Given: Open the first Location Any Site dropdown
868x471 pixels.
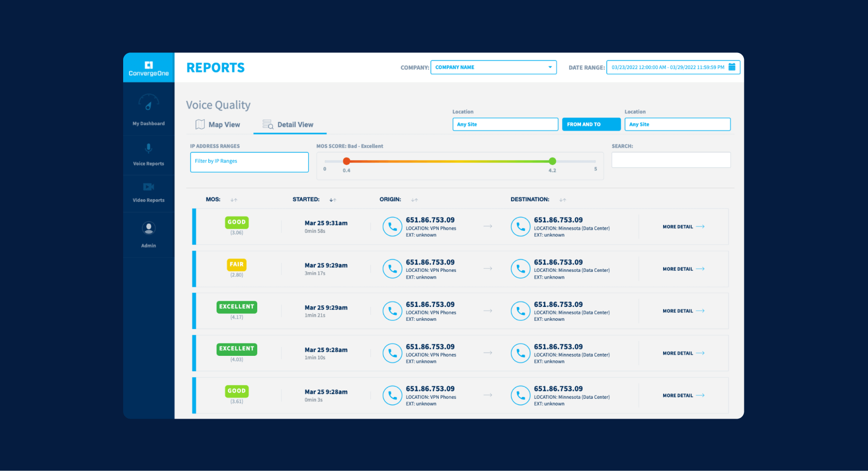Looking at the screenshot, I should [505, 125].
